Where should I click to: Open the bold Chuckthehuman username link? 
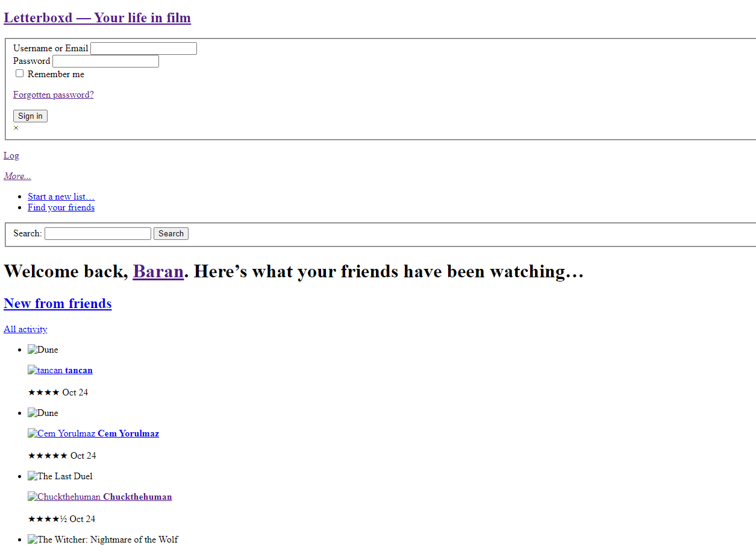[x=137, y=497]
